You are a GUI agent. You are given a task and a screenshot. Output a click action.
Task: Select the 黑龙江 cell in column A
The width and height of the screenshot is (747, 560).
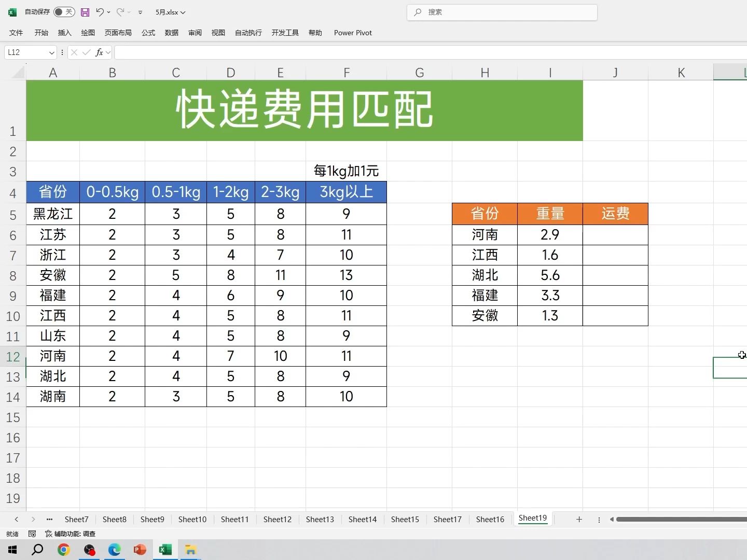pyautogui.click(x=53, y=214)
